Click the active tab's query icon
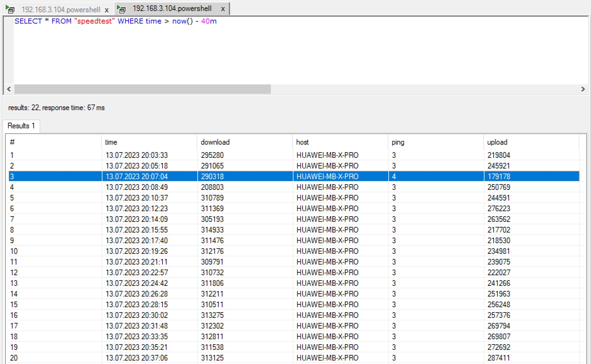The height and width of the screenshot is (364, 591). coord(121,9)
